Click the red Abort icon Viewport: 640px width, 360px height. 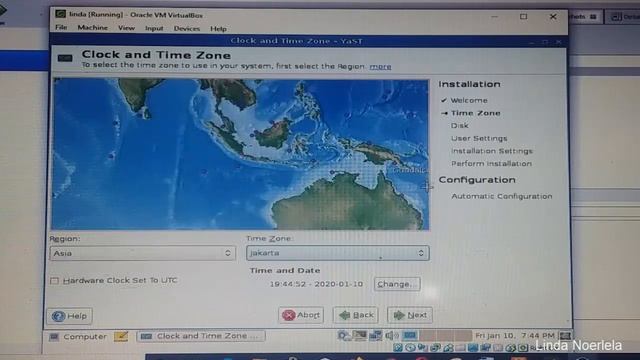289,315
